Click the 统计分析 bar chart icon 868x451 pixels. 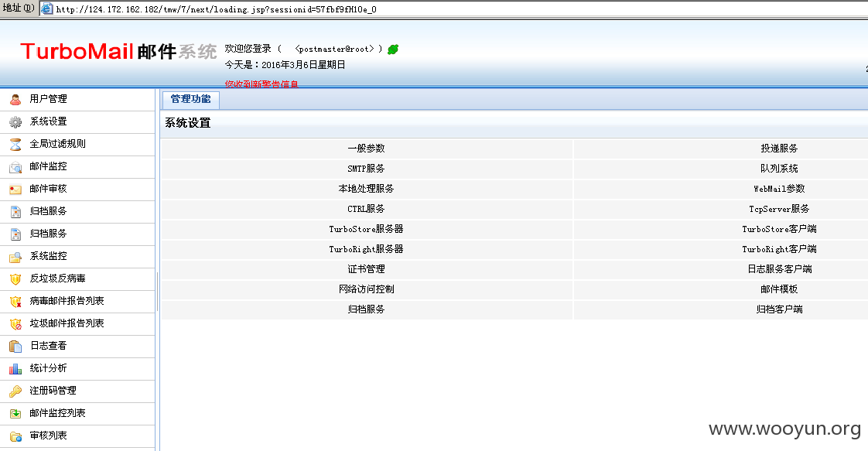click(x=15, y=368)
